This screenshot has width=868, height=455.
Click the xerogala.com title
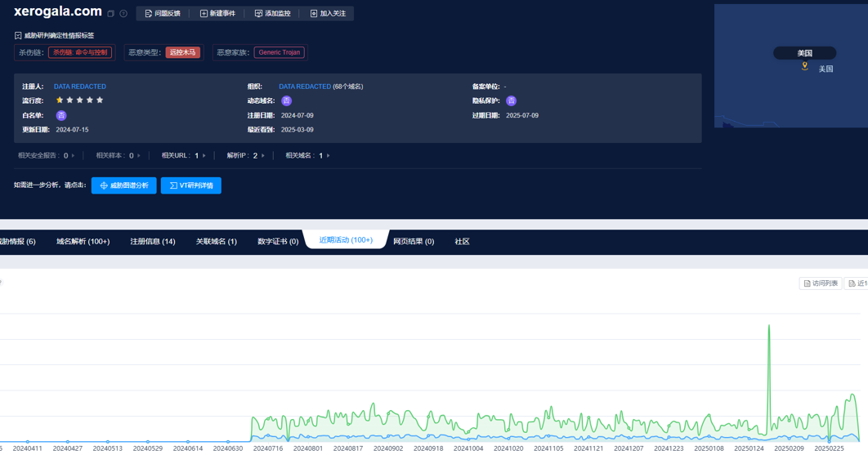coord(57,11)
